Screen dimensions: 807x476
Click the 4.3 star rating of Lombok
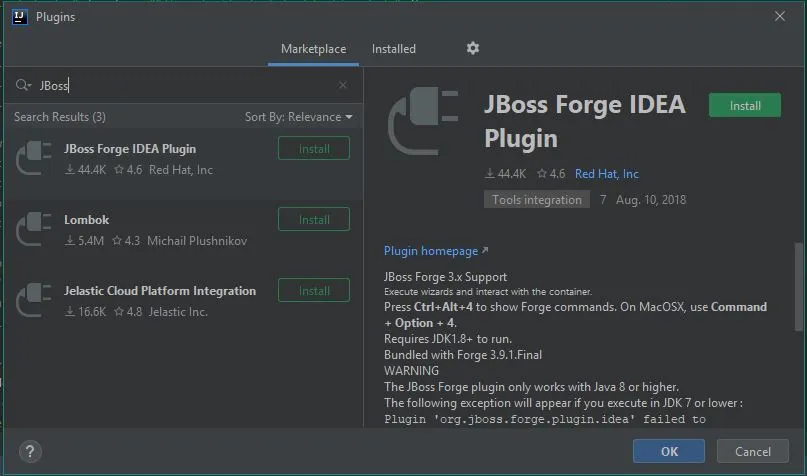127,241
